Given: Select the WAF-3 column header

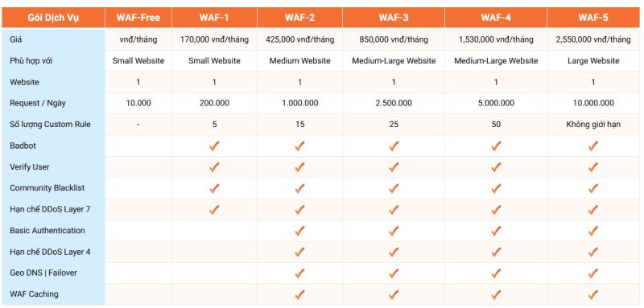Looking at the screenshot, I should point(394,18).
